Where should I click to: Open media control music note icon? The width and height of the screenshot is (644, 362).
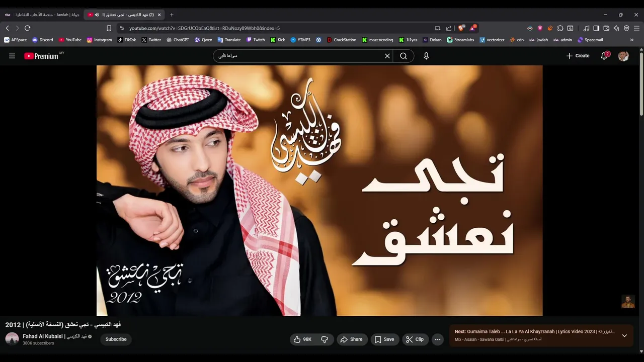[x=586, y=28]
